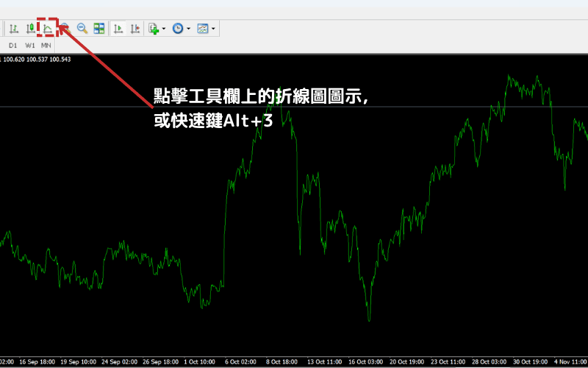588x368 pixels.
Task: Click the 16 Sep 18:00 time label
Action: coord(37,362)
